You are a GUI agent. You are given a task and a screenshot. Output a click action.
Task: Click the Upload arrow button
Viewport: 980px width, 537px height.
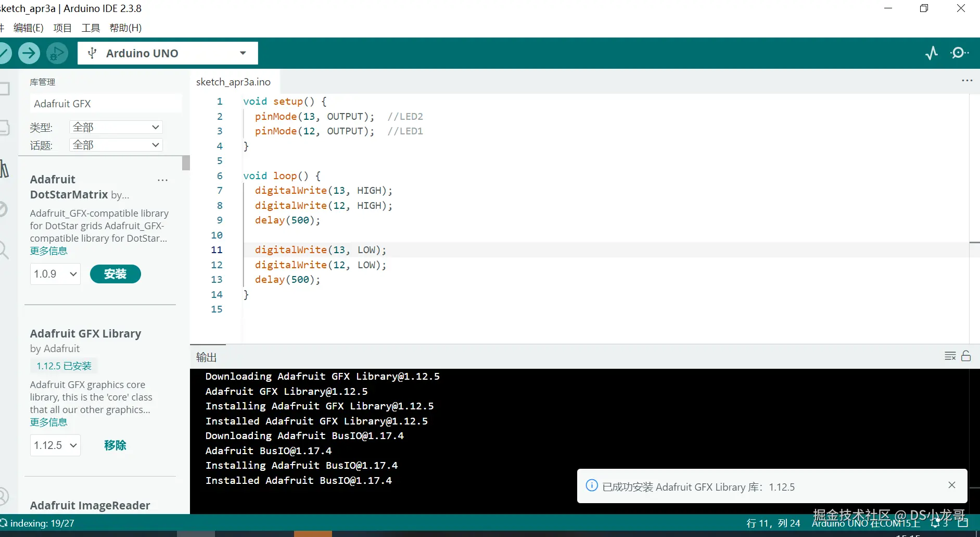[x=29, y=53]
